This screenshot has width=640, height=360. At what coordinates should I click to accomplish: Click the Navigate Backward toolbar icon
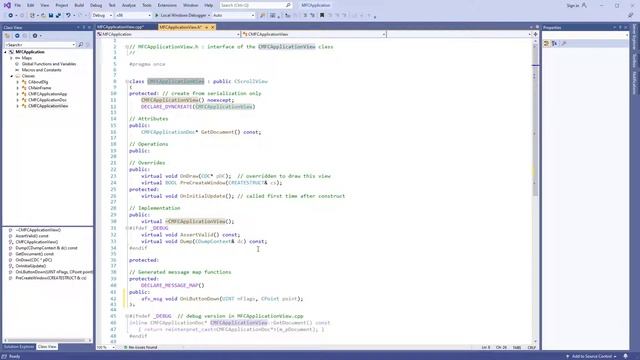click(x=11, y=16)
